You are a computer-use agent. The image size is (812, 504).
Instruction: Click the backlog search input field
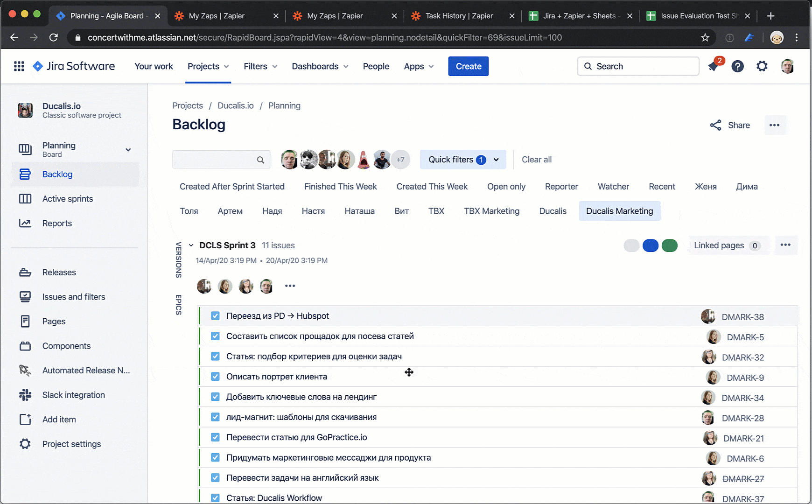tap(221, 160)
